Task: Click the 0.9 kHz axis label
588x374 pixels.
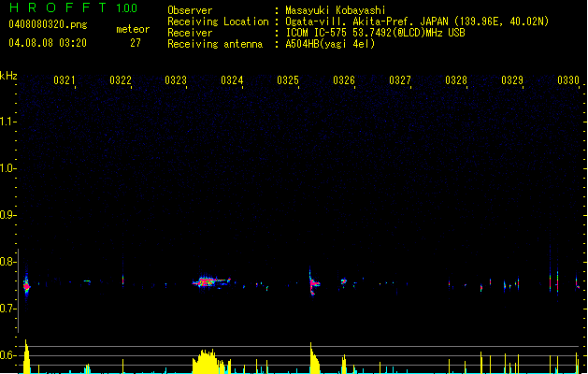Action: [x=7, y=215]
